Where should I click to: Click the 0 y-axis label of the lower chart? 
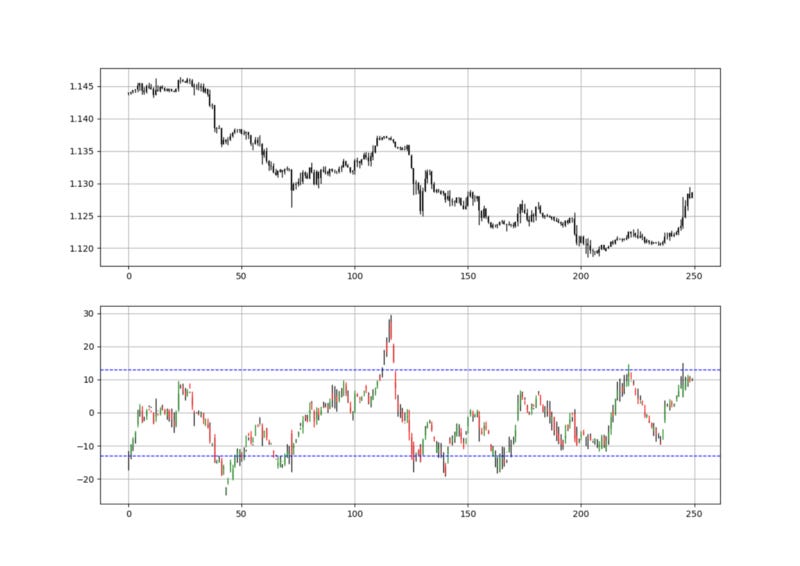click(x=91, y=413)
